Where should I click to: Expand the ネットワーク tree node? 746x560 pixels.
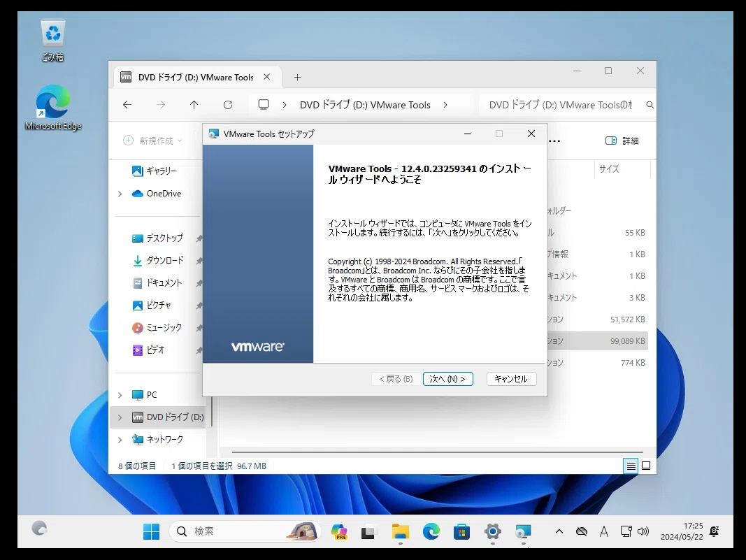120,440
